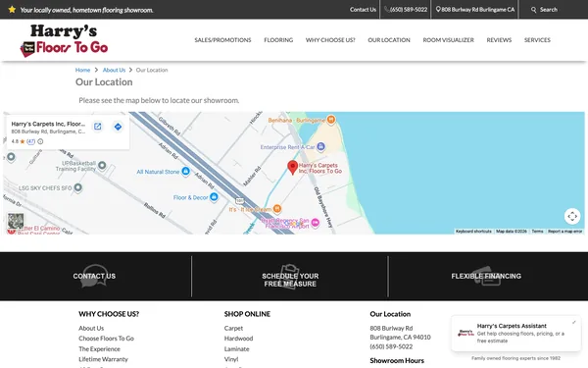The width and height of the screenshot is (588, 368).
Task: Get directions using the blue diamond icon
Action: click(118, 127)
